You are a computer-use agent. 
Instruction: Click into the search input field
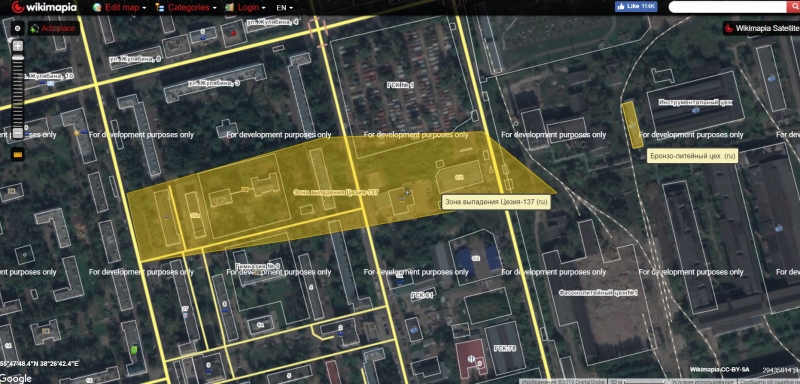[729, 7]
